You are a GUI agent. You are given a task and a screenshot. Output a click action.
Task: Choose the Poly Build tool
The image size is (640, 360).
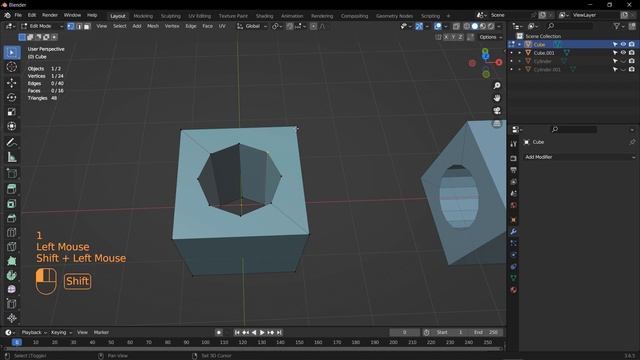[x=11, y=261]
